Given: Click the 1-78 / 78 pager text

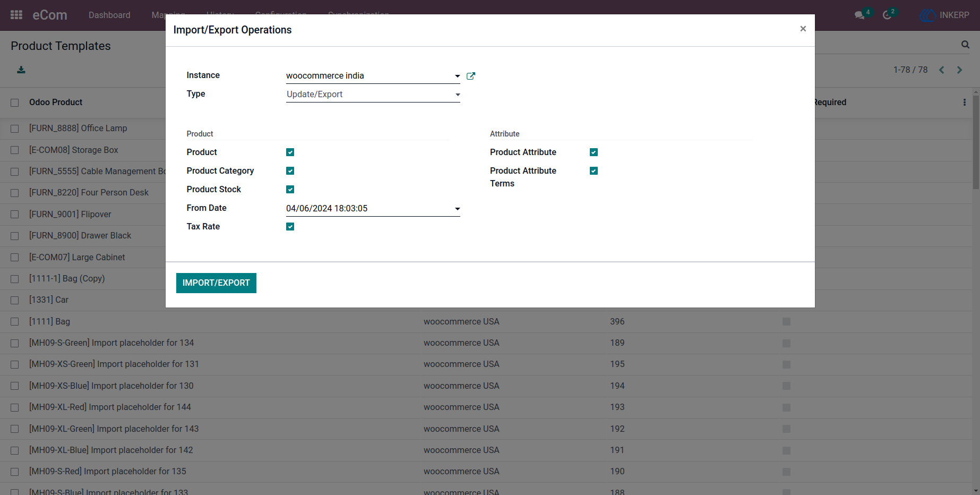Looking at the screenshot, I should pyautogui.click(x=910, y=70).
